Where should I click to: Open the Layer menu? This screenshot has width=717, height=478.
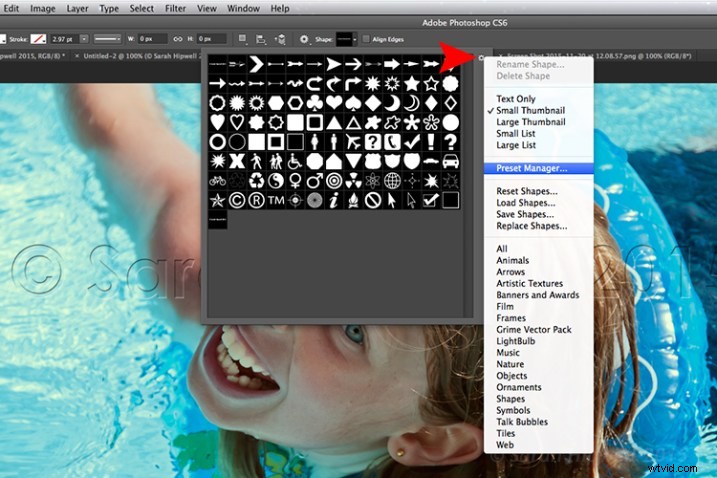tap(77, 8)
